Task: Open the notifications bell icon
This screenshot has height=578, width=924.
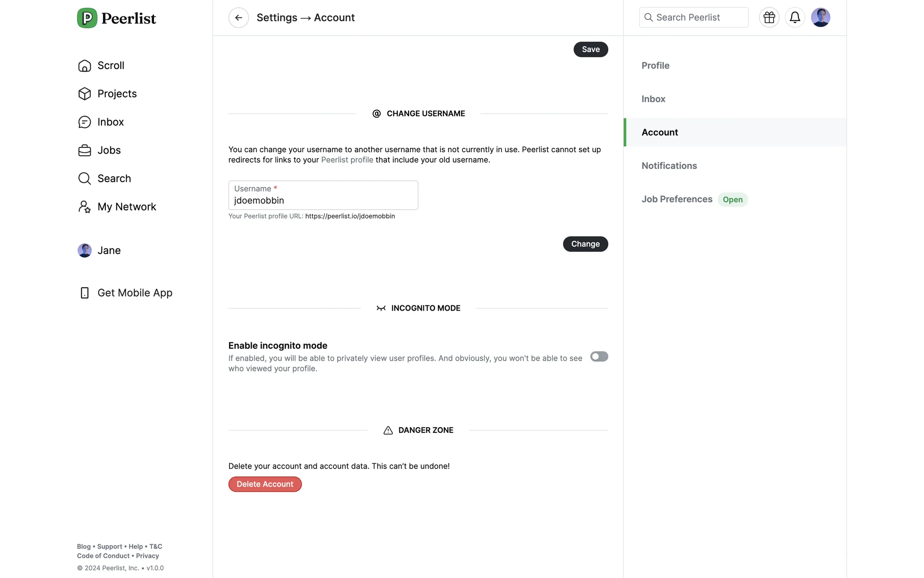Action: [x=795, y=18]
